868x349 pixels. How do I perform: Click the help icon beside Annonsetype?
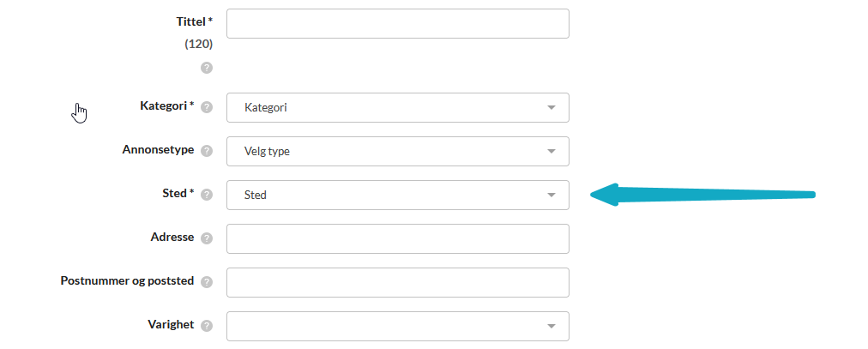(207, 151)
